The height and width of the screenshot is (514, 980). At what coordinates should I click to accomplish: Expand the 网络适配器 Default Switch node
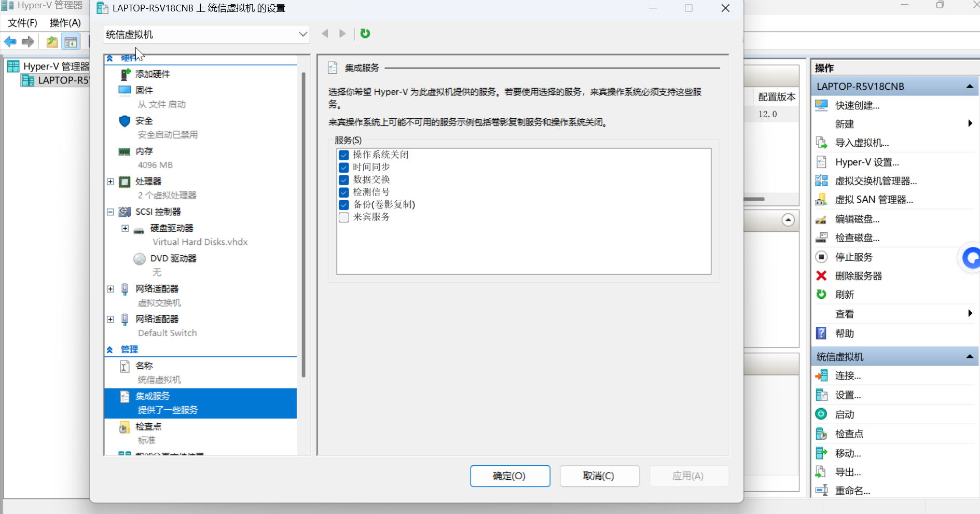(x=111, y=319)
